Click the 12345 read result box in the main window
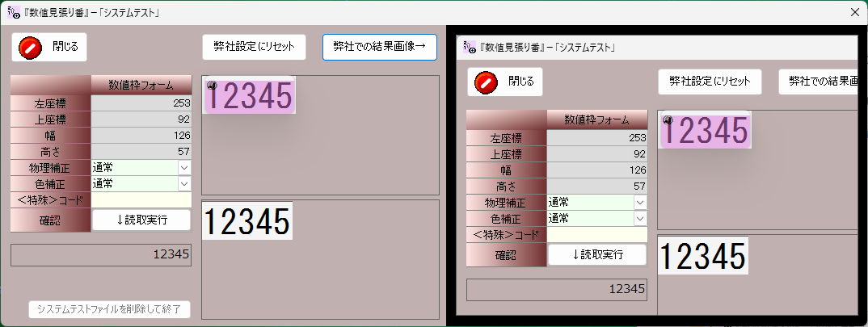Viewport: 868px width, 327px height. tap(101, 255)
